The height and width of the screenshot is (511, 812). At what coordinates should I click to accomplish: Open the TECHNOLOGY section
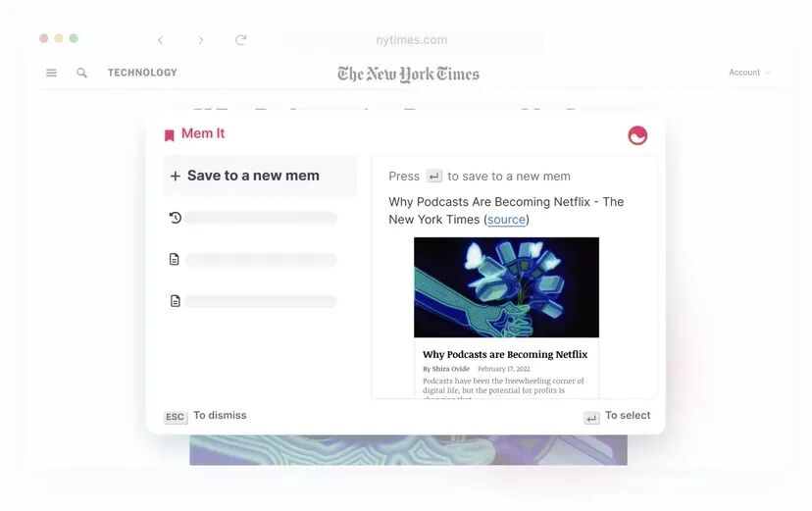142,73
